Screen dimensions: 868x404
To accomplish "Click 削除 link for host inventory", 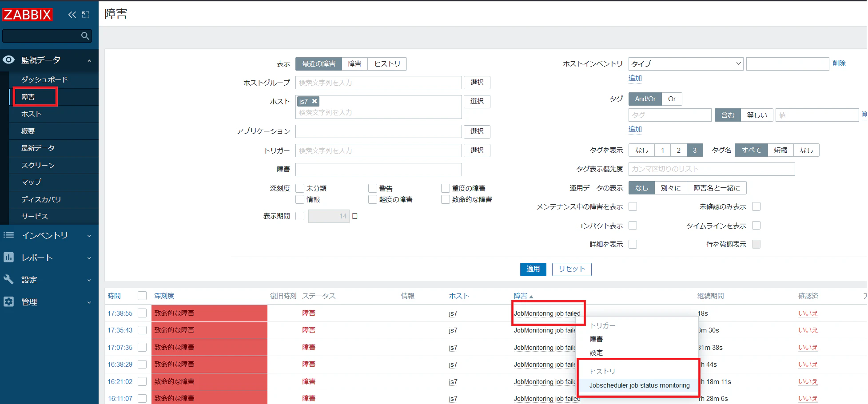I will (839, 63).
